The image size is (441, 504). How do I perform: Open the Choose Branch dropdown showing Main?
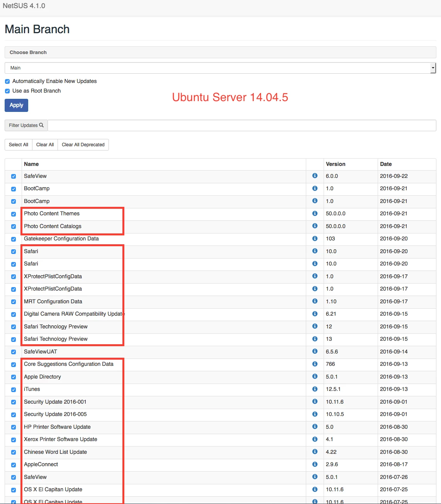pyautogui.click(x=220, y=68)
